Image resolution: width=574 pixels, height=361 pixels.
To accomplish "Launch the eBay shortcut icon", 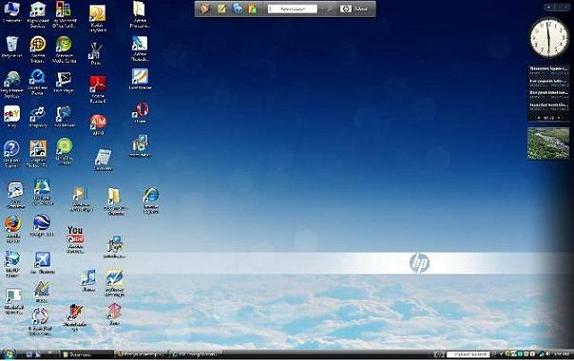I will click(12, 114).
